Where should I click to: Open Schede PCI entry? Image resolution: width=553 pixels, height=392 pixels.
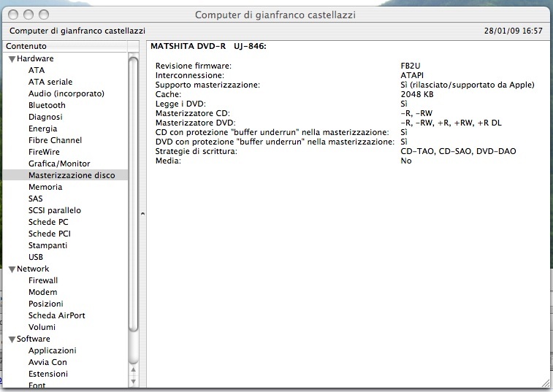[50, 234]
